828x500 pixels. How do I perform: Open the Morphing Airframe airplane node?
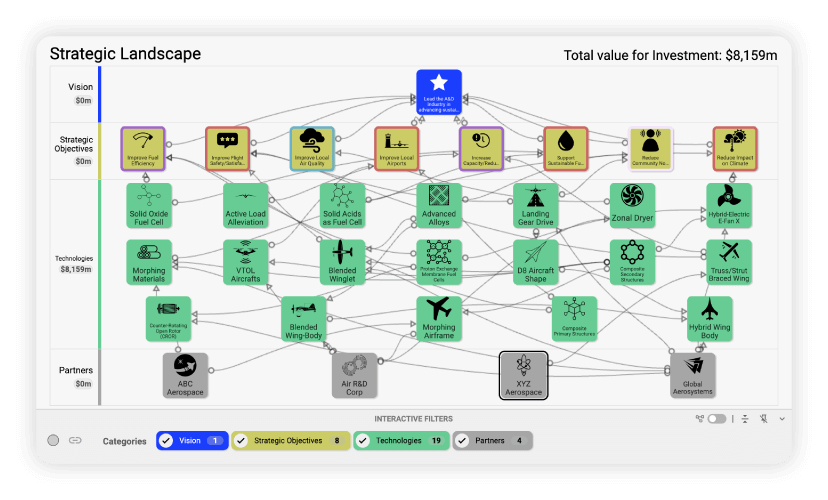tap(439, 318)
